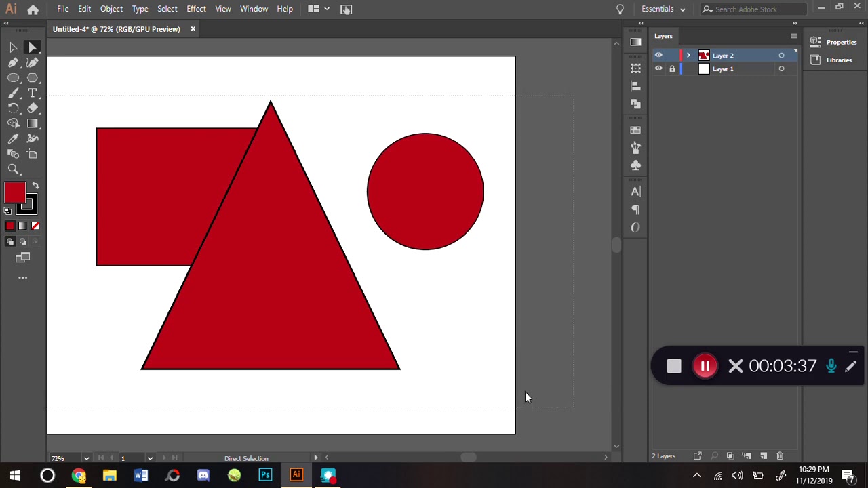Delete the selected layer
The width and height of the screenshot is (868, 488).
(x=780, y=456)
